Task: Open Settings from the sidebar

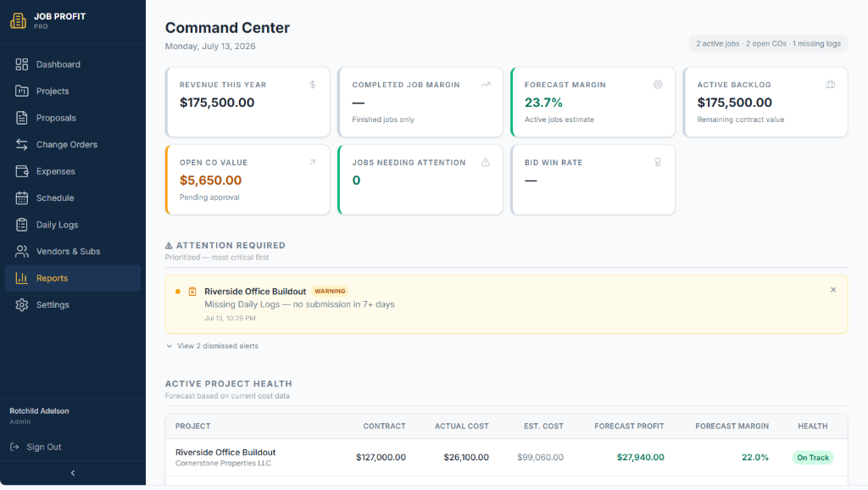Action: click(x=73, y=304)
